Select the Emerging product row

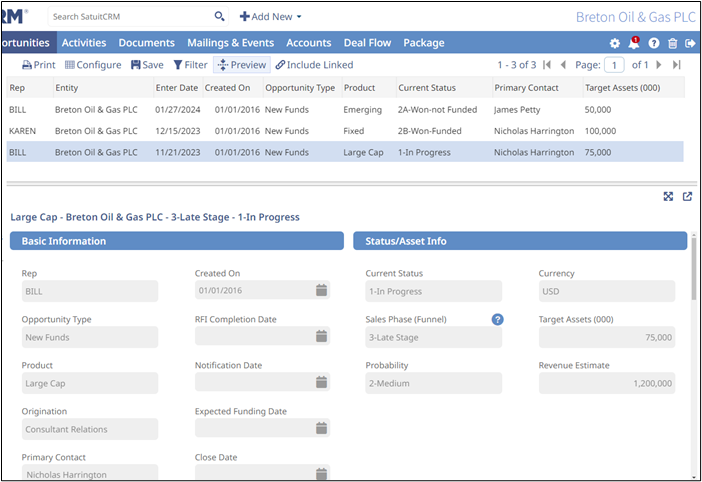(345, 110)
